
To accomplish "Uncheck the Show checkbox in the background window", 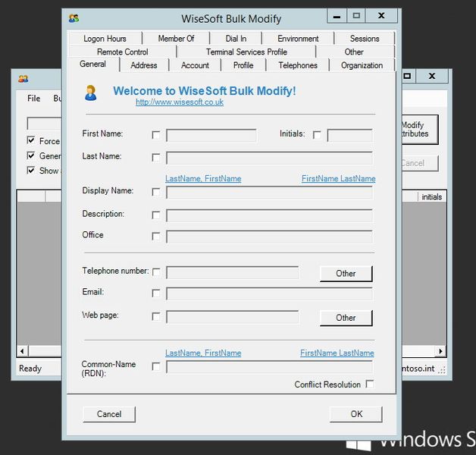I will click(30, 170).
